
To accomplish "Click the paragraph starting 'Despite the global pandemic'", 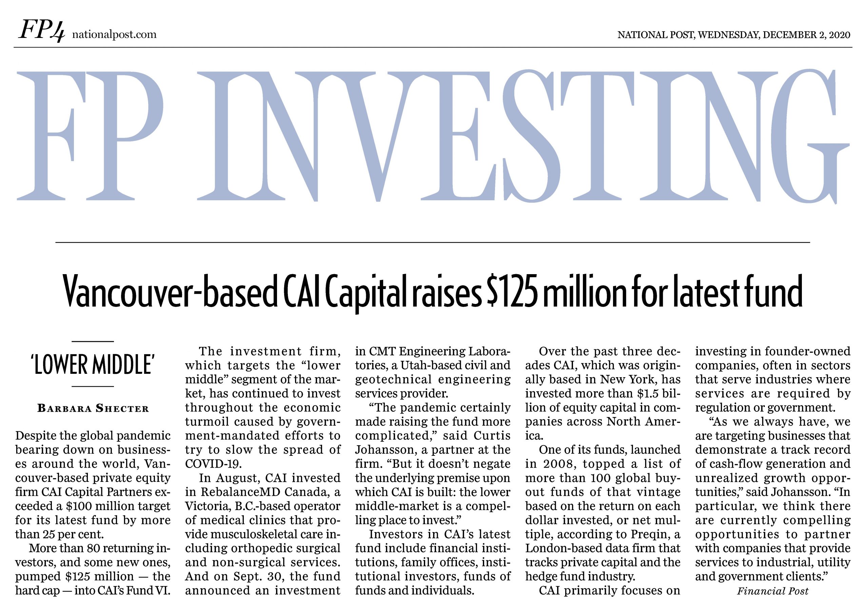I will 93,485.
